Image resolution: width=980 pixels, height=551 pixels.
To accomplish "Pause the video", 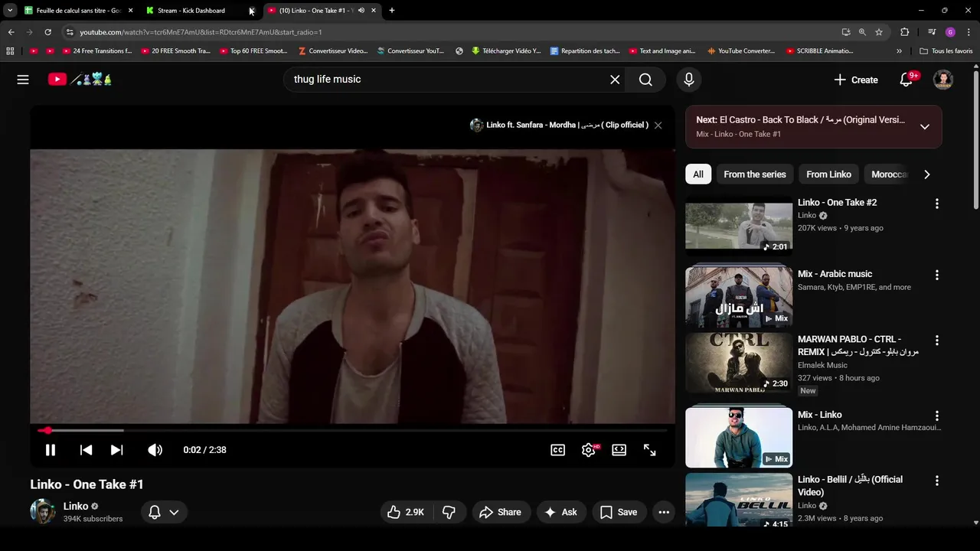I will 51,450.
